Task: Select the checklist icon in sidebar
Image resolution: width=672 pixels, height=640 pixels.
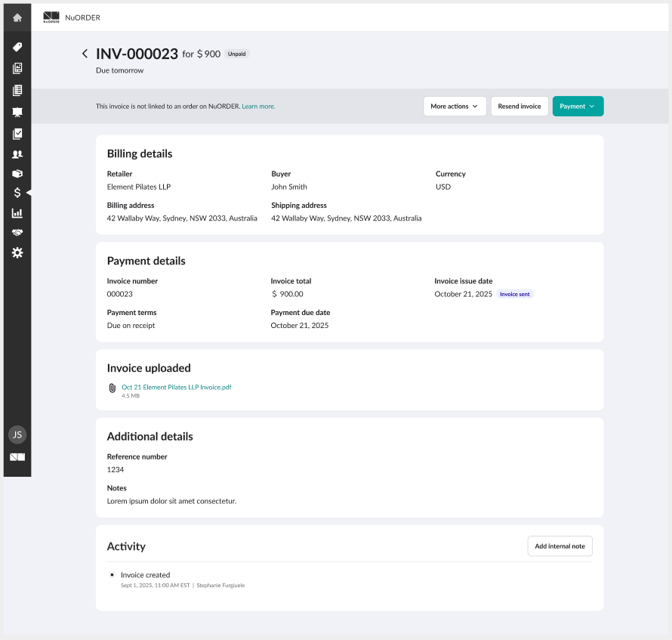Action: pyautogui.click(x=17, y=133)
